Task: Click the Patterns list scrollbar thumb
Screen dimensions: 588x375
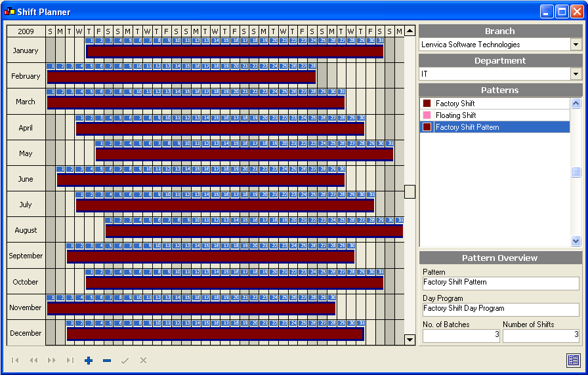Action: [576, 172]
